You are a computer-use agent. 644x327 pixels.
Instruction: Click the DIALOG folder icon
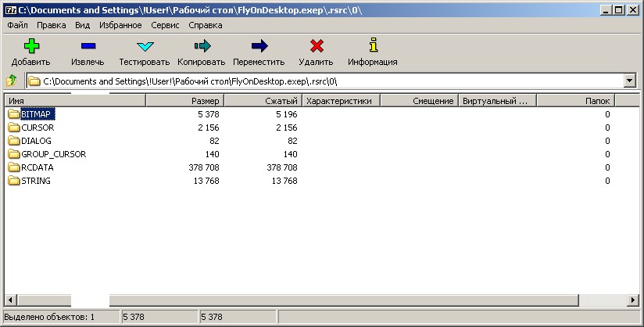tap(14, 141)
